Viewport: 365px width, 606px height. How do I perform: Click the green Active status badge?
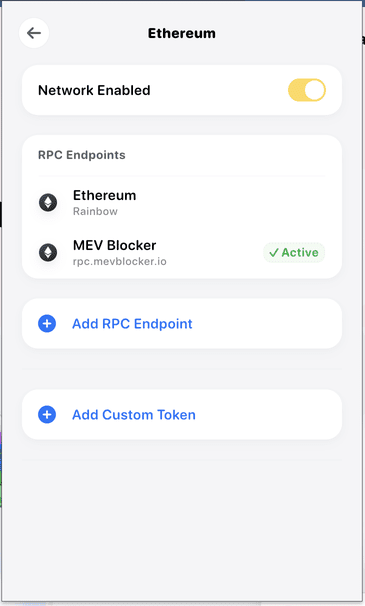294,253
